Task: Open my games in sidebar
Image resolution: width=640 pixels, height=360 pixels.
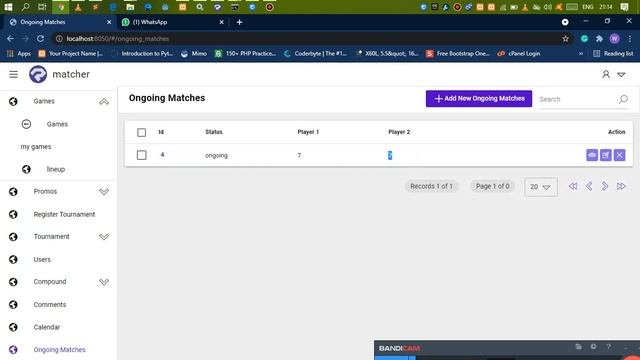Action: point(36,147)
